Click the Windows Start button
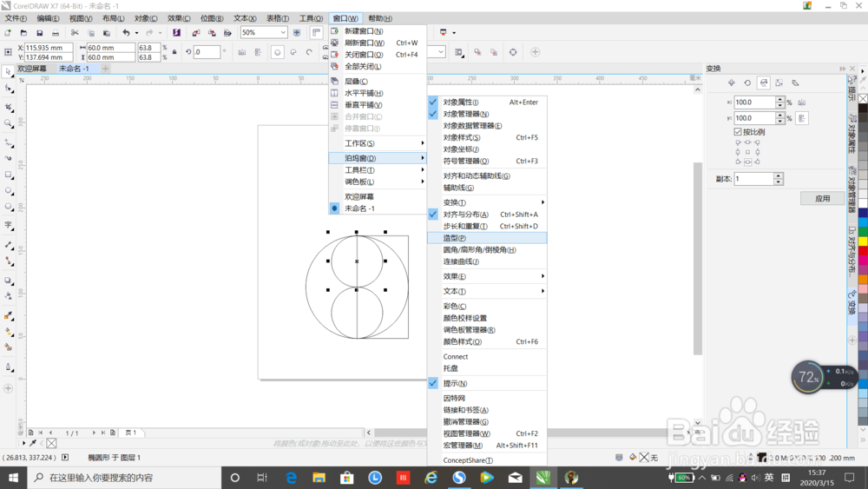The width and height of the screenshot is (868, 489). pyautogui.click(x=13, y=478)
